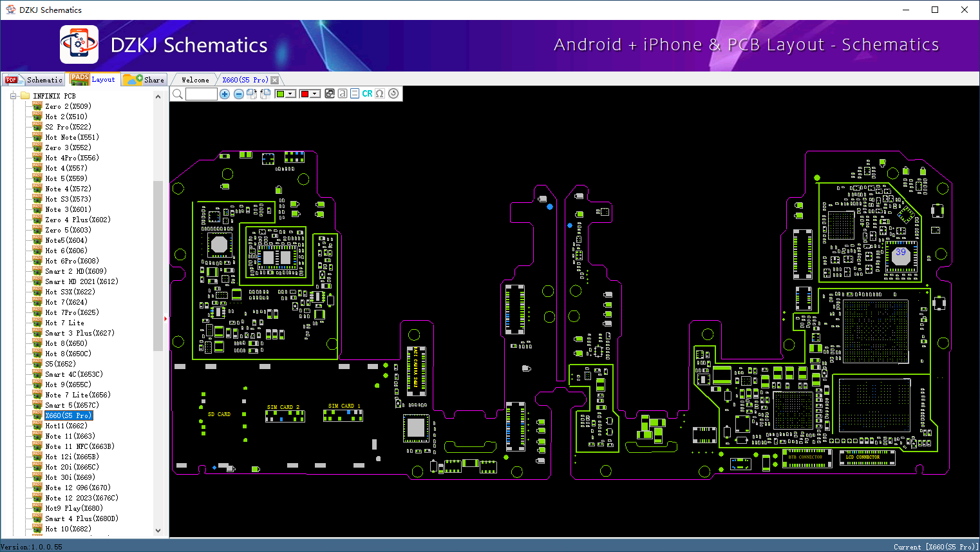Close the X660(S5 Pro) tab
The height and width of the screenshot is (552, 980).
point(275,80)
